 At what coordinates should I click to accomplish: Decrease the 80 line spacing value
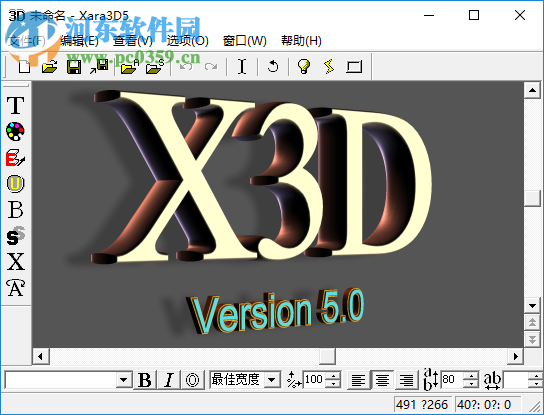point(470,383)
